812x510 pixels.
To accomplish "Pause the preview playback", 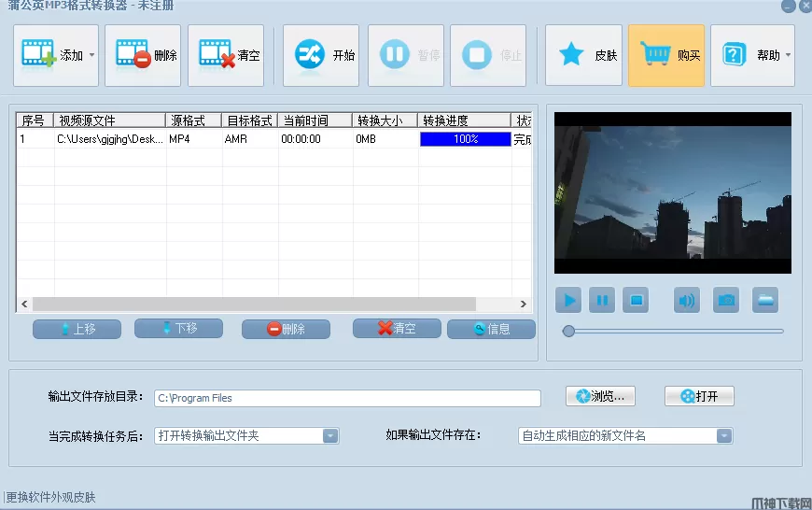I will pos(602,300).
